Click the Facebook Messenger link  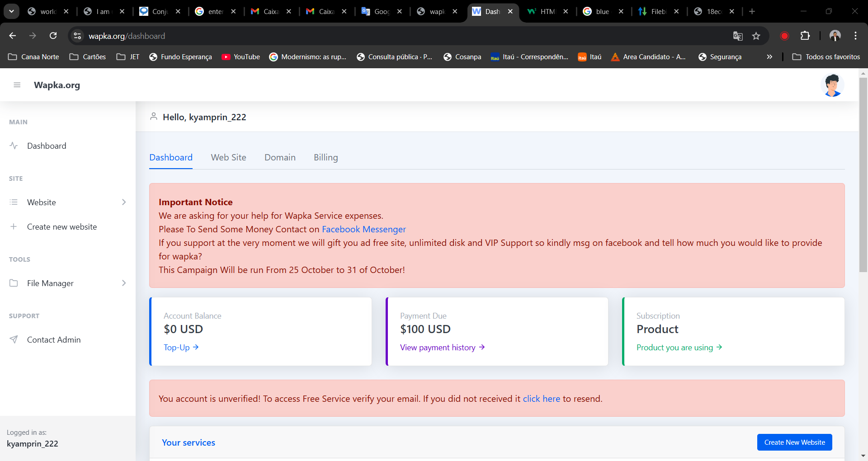coord(363,229)
